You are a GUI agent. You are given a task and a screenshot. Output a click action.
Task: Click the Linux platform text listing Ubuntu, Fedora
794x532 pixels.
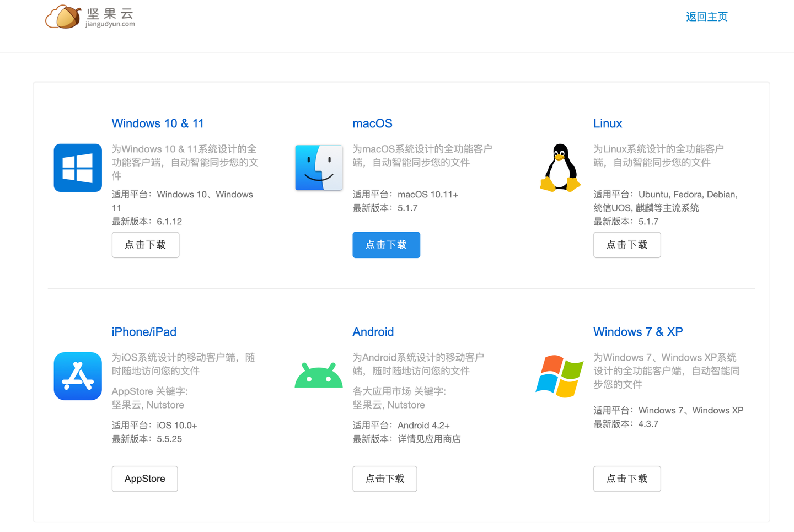[x=666, y=201]
